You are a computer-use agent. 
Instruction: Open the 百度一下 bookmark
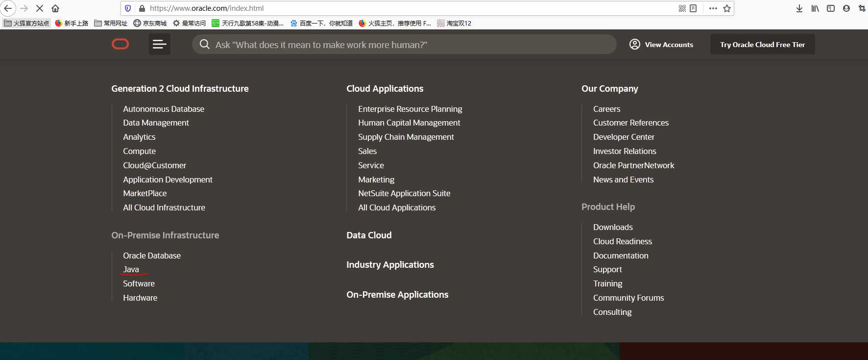(x=322, y=23)
